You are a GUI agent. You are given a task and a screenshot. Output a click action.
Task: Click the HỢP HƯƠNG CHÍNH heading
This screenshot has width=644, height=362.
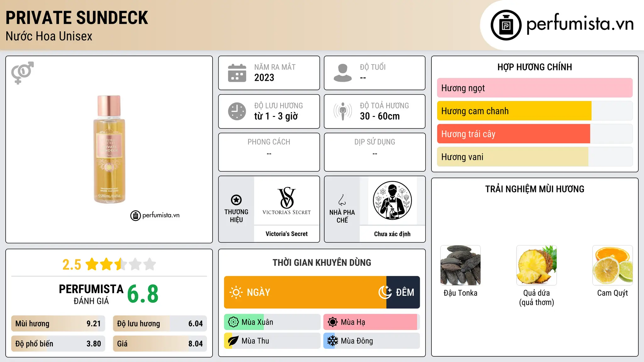pos(535,67)
